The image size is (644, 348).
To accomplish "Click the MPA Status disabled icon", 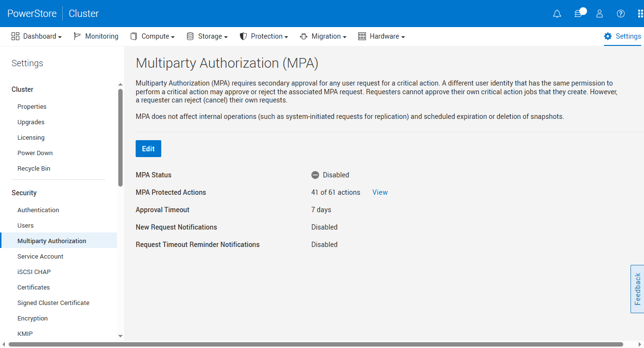I will pyautogui.click(x=315, y=175).
